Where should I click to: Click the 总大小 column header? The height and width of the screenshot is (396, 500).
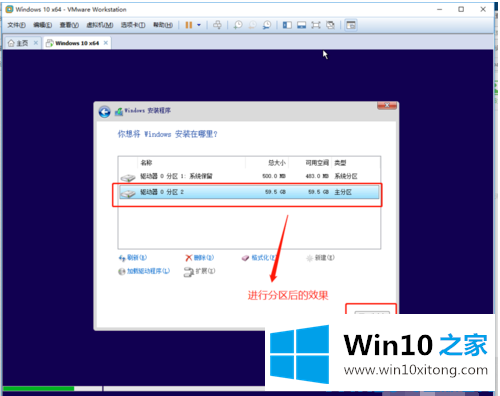277,163
